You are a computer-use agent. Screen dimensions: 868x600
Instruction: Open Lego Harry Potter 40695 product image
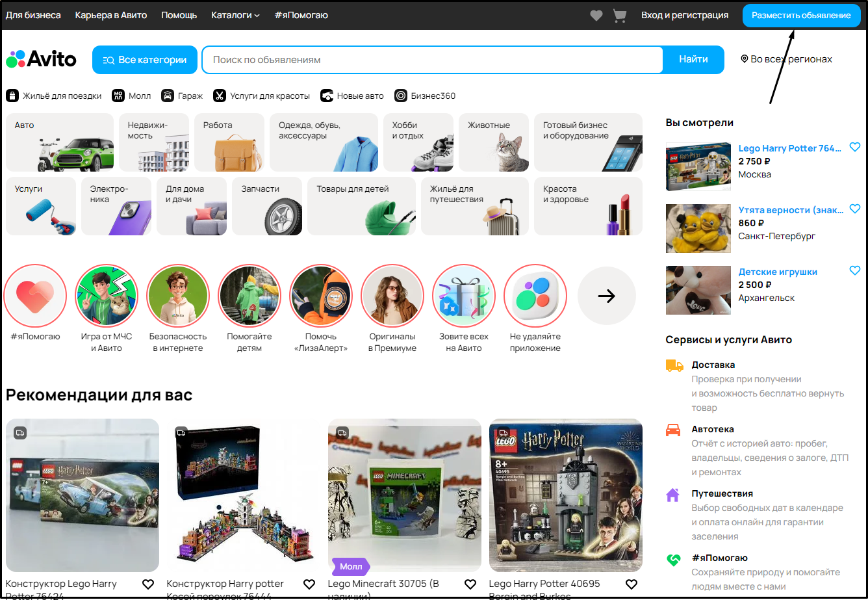point(566,495)
